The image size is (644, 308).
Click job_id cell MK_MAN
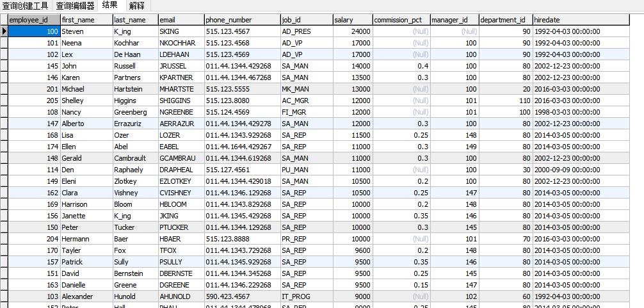coord(307,89)
